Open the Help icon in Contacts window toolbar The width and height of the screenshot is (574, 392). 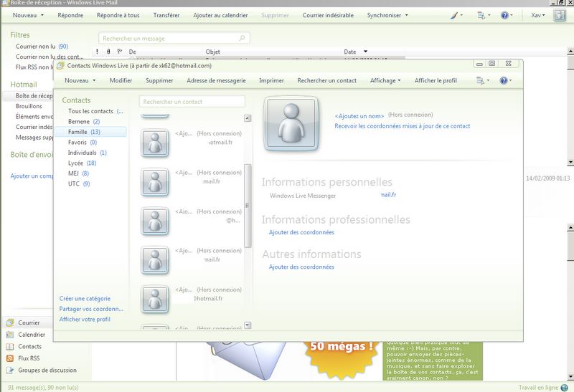pos(504,80)
